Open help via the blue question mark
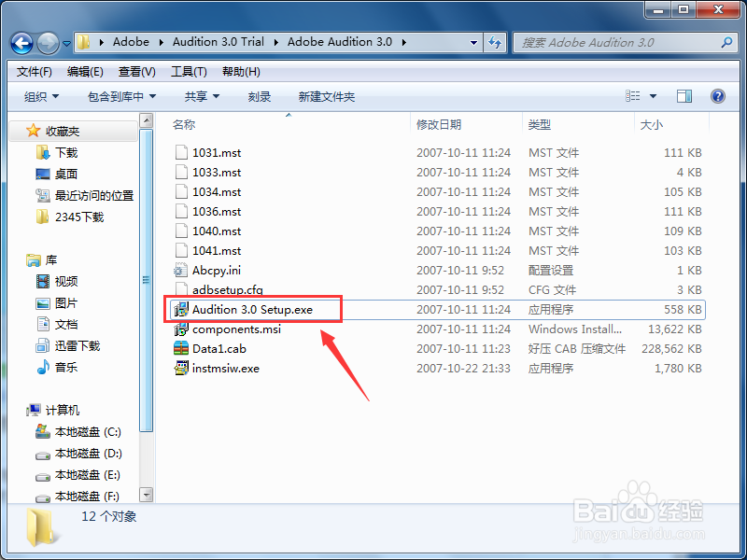 pos(718,96)
